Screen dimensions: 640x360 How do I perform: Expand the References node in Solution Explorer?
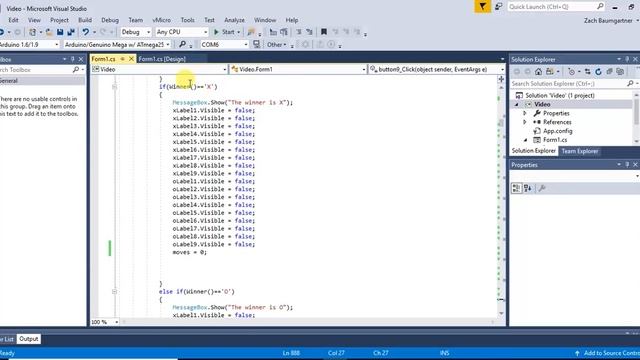point(525,122)
